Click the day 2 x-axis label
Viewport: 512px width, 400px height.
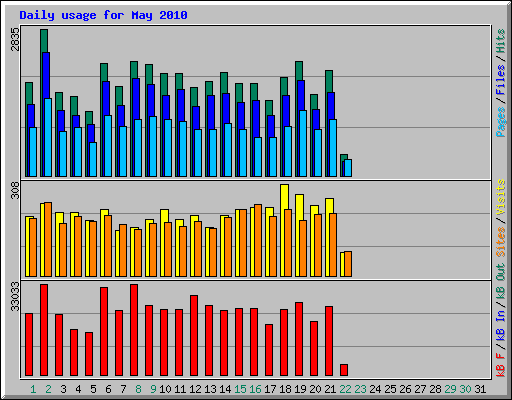pos(48,389)
